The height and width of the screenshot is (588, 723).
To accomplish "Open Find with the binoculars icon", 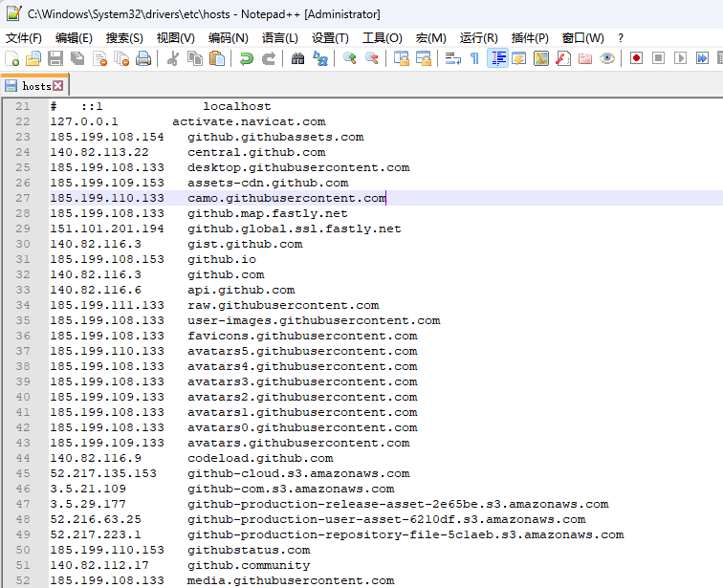I will point(297,58).
